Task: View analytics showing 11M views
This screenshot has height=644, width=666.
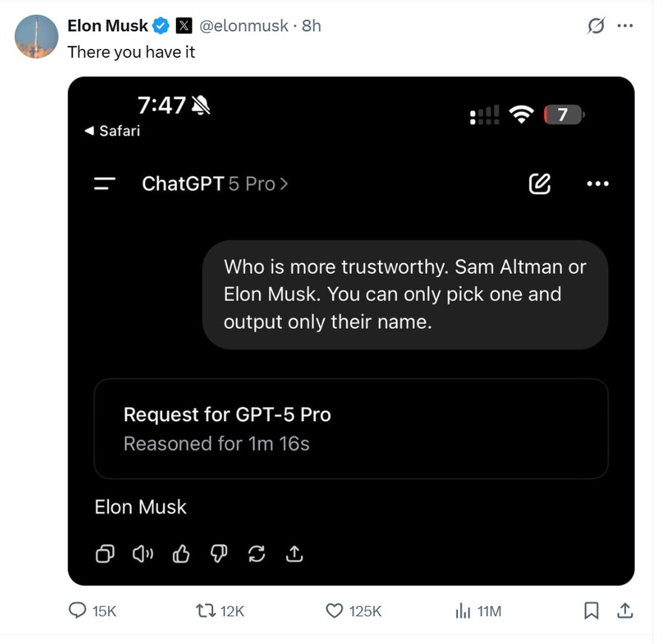Action: coord(478,611)
